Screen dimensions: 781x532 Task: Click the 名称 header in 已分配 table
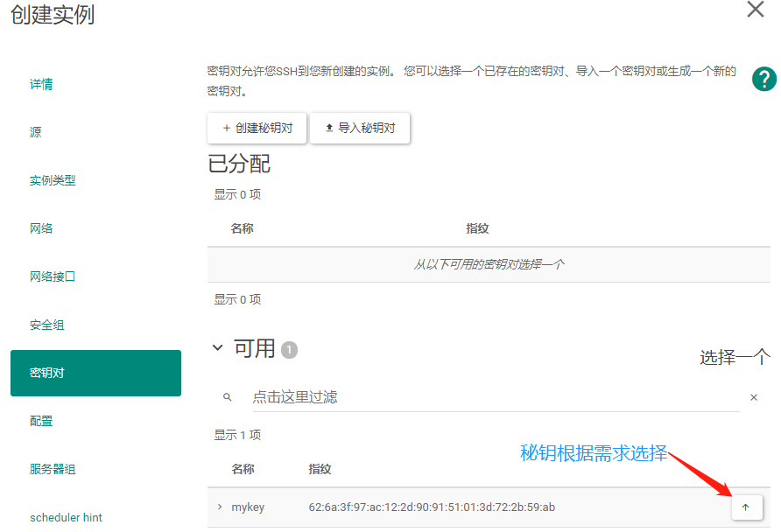(242, 228)
